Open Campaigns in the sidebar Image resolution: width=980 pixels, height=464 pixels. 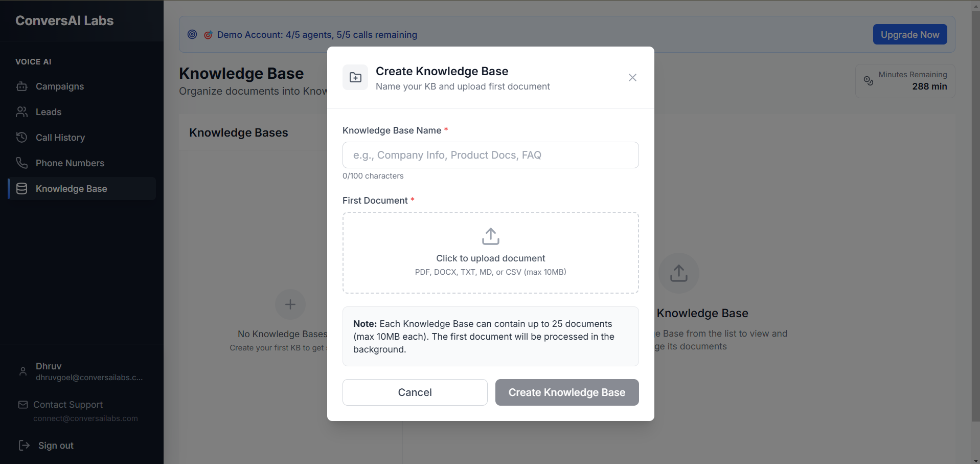tap(82, 86)
